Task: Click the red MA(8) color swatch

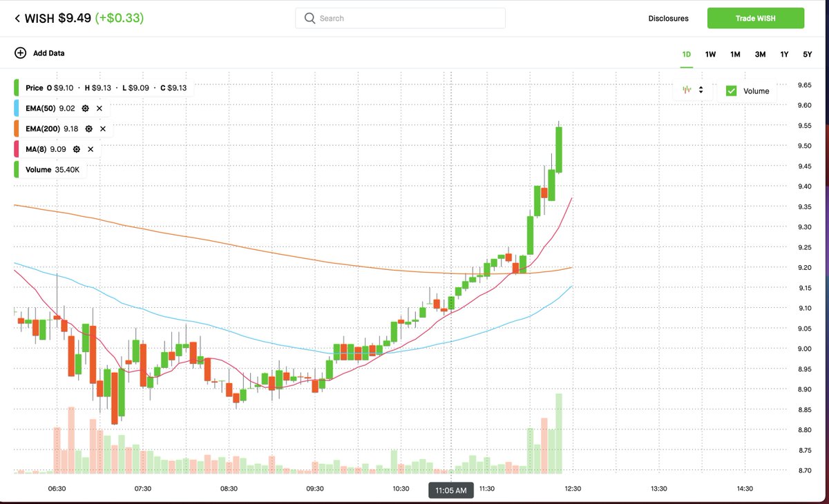Action: (16, 149)
